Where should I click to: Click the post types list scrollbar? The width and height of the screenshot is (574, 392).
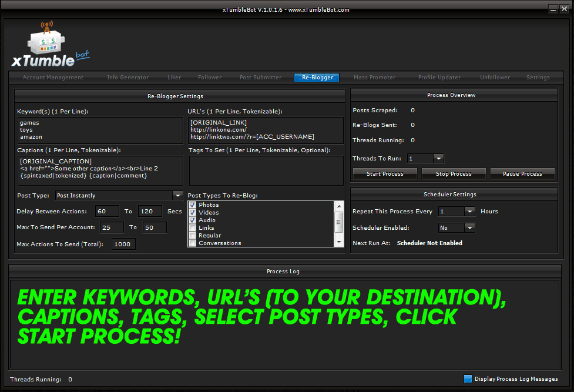[338, 223]
